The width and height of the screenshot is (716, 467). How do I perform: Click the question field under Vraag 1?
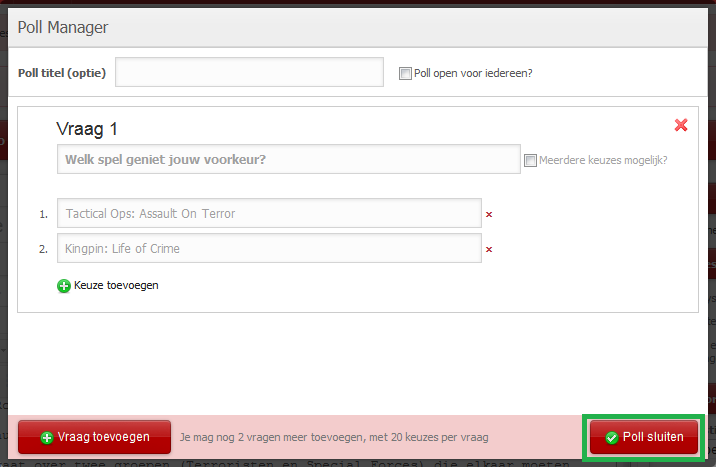[288, 159]
